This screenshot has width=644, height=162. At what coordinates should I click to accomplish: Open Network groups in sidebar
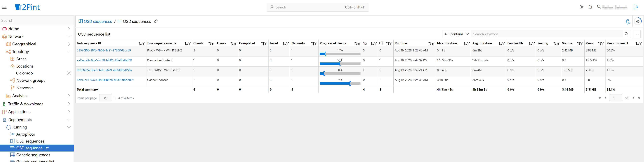31,81
